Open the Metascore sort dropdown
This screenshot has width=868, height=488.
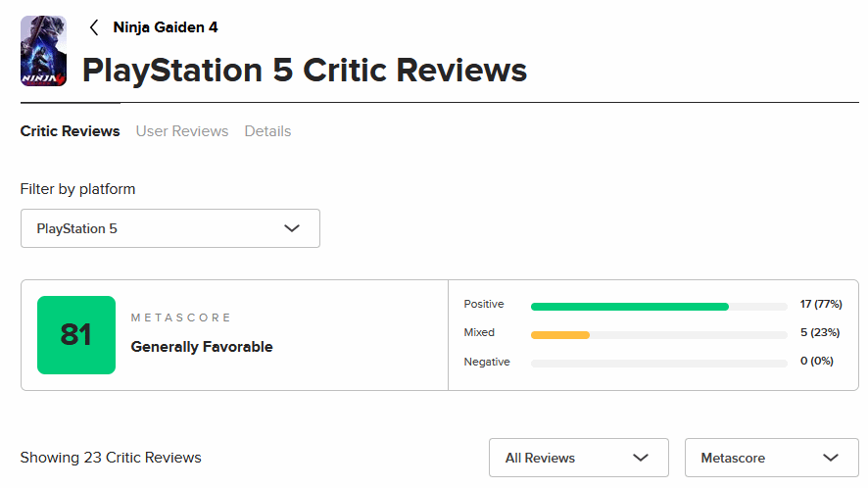[x=771, y=458]
